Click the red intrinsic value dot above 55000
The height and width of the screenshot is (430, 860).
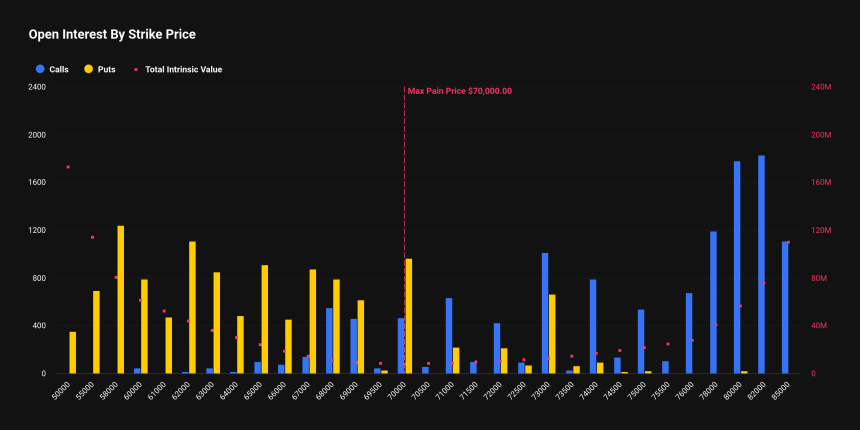(92, 237)
